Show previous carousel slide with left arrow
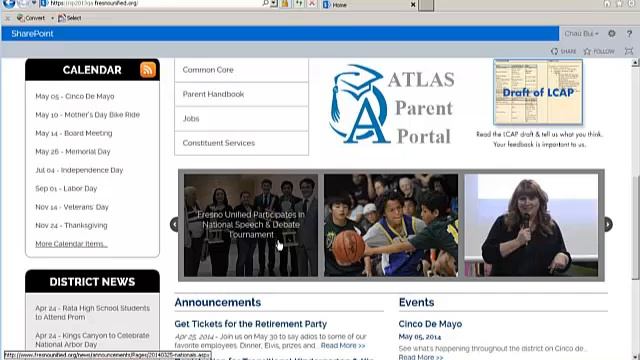 click(x=174, y=224)
